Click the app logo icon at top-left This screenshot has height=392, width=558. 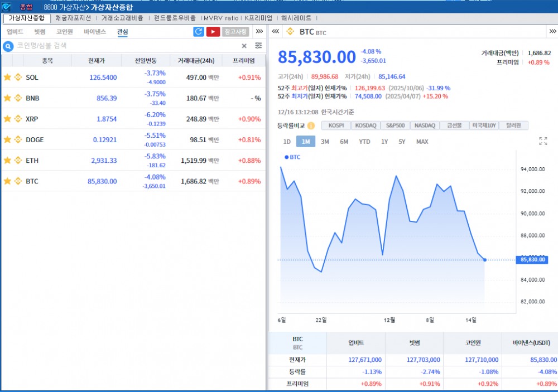[x=7, y=6]
